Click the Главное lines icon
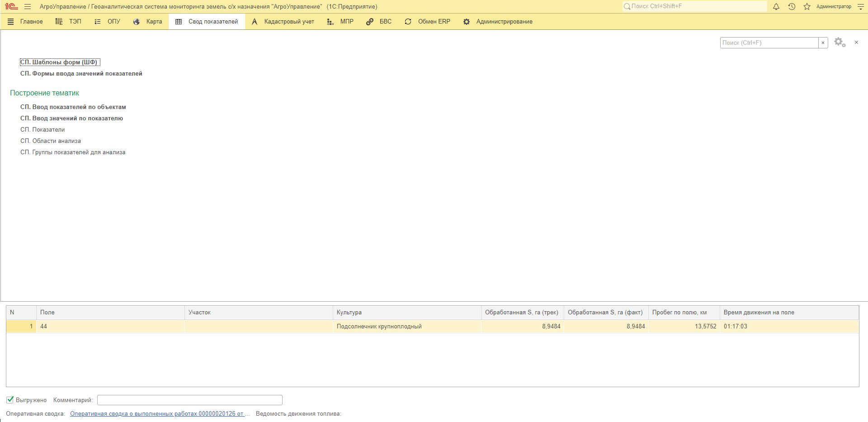Image resolution: width=868 pixels, height=422 pixels. 11,22
